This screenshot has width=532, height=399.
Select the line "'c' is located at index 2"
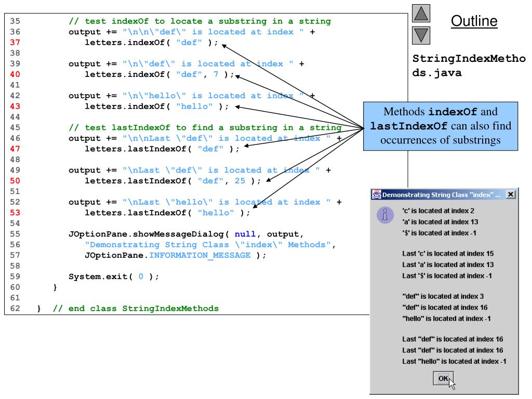coord(438,211)
